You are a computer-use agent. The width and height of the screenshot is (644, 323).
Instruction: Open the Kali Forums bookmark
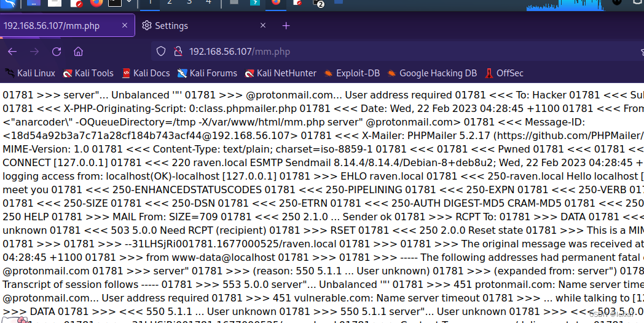(207, 73)
